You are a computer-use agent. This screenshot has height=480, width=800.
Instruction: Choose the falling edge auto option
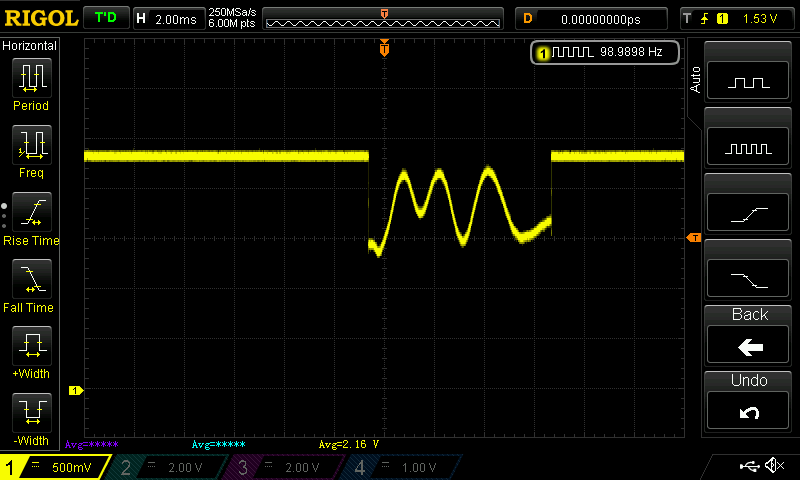[x=748, y=279]
